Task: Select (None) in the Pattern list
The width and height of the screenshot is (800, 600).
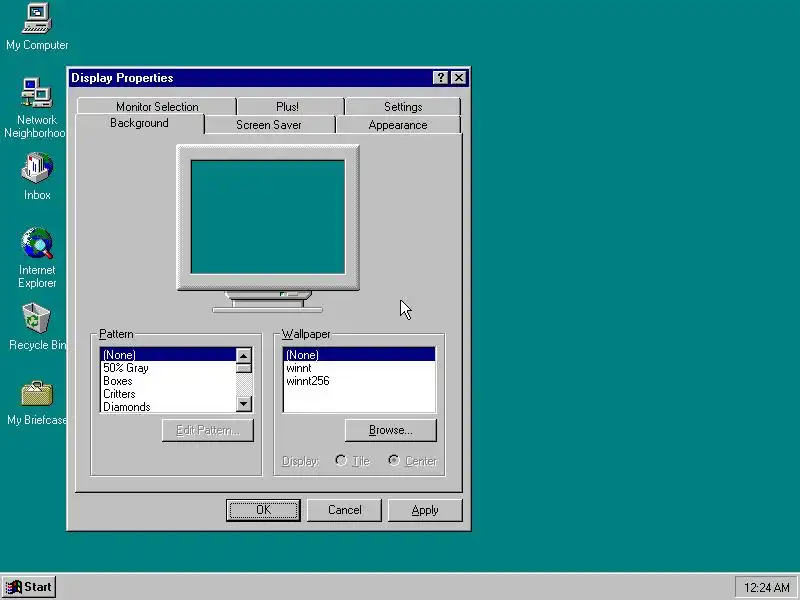Action: 168,355
